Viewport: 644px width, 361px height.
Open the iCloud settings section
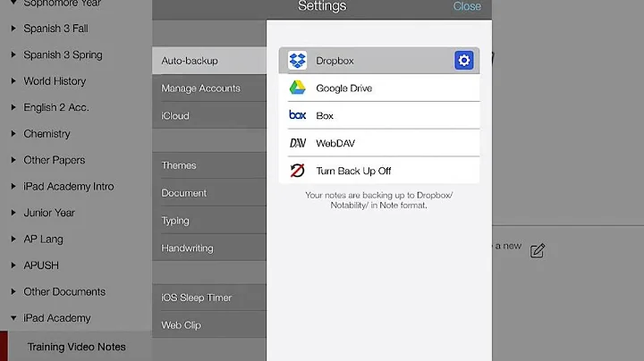(209, 115)
